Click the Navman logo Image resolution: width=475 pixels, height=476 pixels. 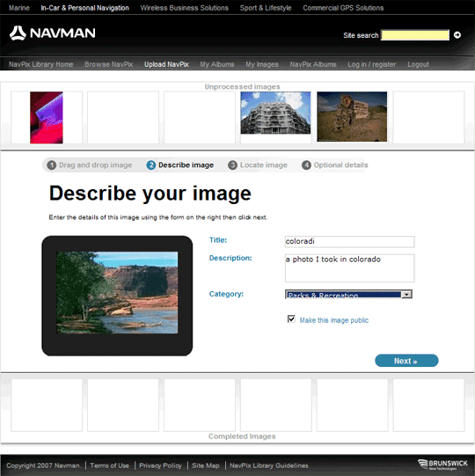tap(53, 33)
